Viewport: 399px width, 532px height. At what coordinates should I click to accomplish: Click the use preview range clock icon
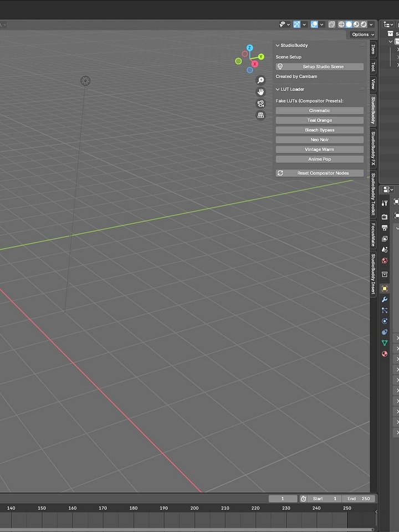(x=303, y=498)
